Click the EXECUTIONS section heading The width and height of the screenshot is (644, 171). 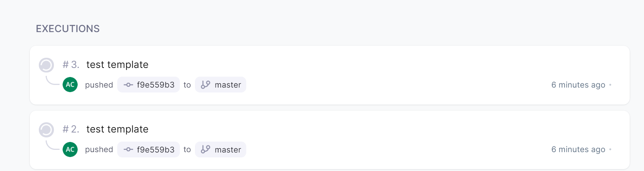68,29
